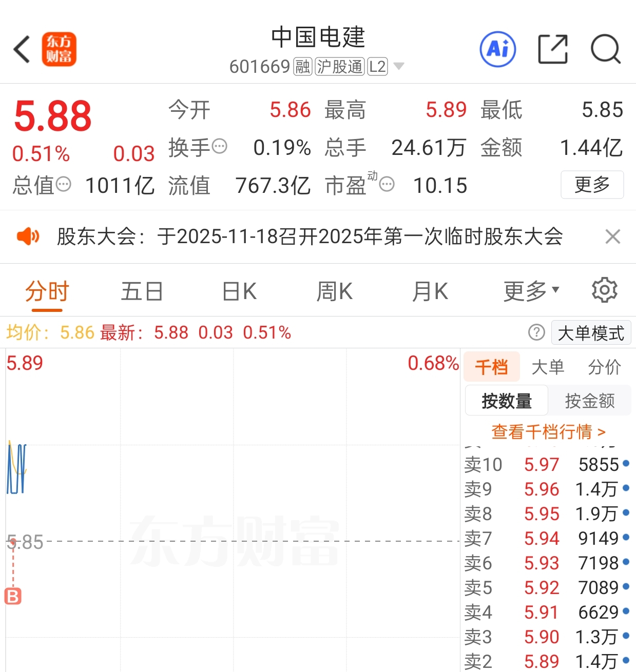Image resolution: width=636 pixels, height=672 pixels.
Task: Switch to the 周K chart tab
Action: tap(334, 292)
